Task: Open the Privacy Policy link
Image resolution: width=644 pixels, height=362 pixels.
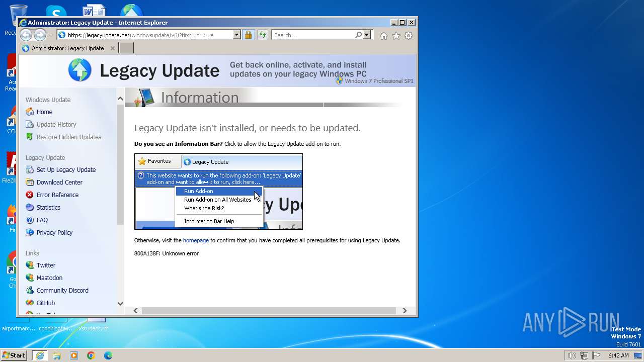Action: click(x=54, y=232)
